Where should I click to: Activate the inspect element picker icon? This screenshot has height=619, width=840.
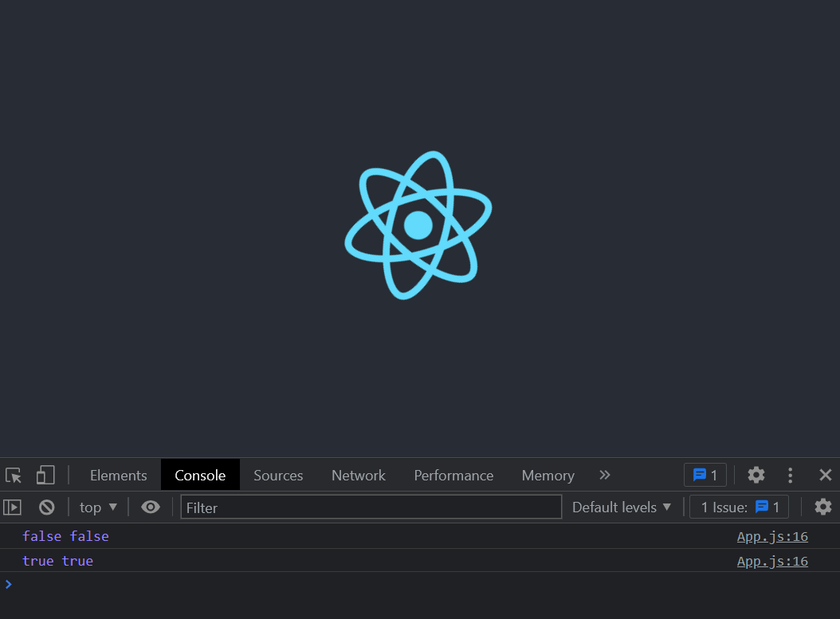point(14,476)
